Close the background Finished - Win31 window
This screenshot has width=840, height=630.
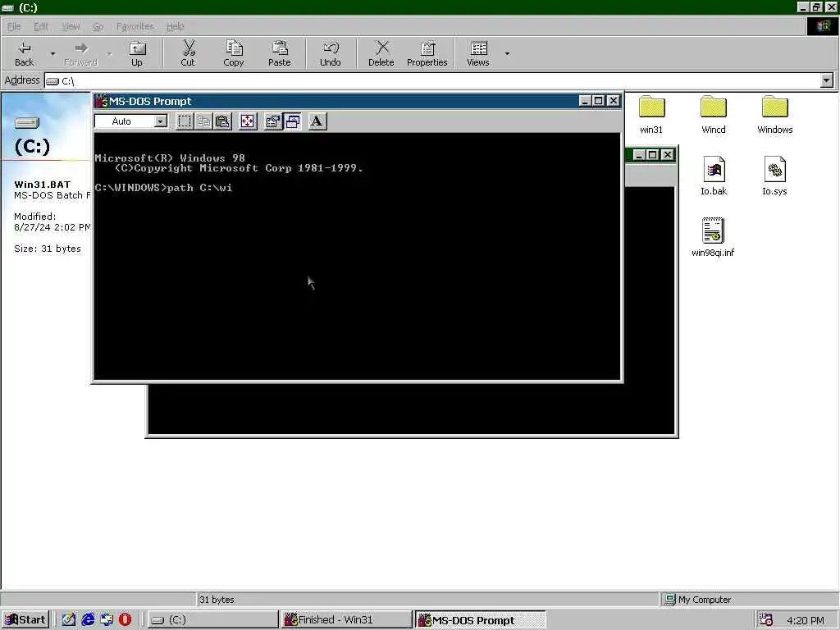pos(667,155)
